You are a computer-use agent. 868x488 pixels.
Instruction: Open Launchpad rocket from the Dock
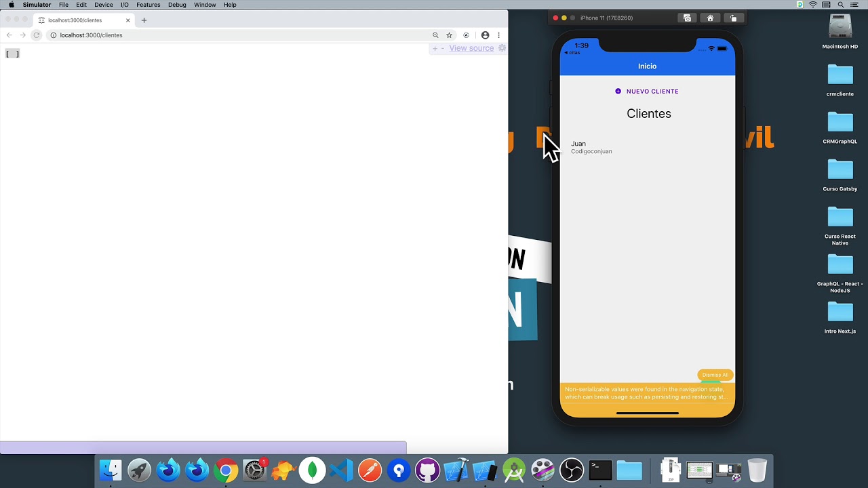point(140,470)
